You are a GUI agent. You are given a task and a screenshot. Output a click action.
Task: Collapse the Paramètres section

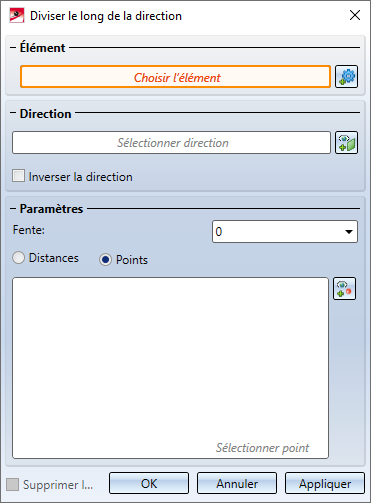[x=13, y=209]
